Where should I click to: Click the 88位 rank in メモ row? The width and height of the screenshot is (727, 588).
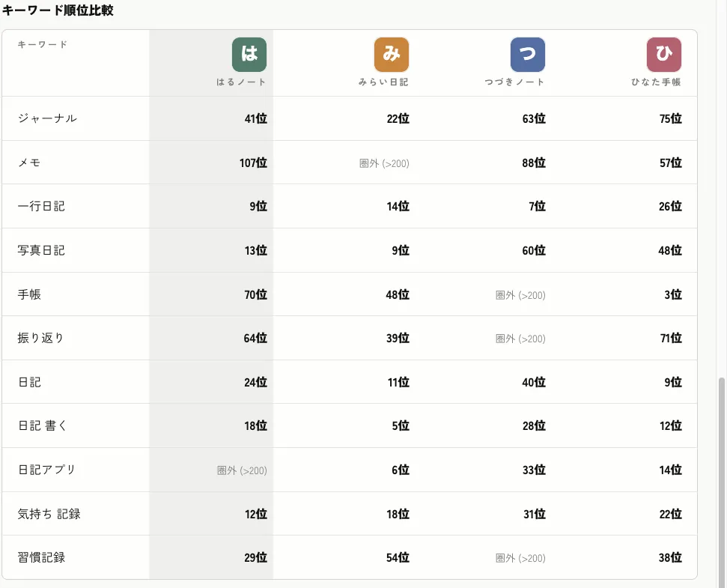click(x=534, y=163)
